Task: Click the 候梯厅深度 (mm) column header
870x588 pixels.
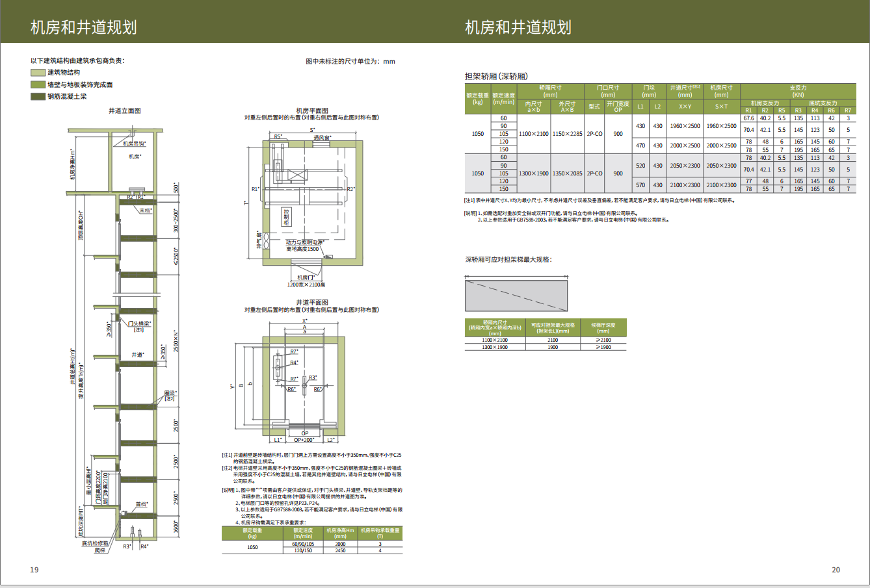Action: (x=603, y=327)
